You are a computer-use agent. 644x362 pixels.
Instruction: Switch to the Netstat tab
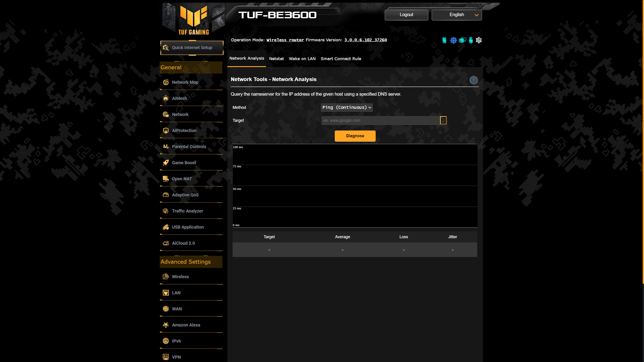coord(276,58)
